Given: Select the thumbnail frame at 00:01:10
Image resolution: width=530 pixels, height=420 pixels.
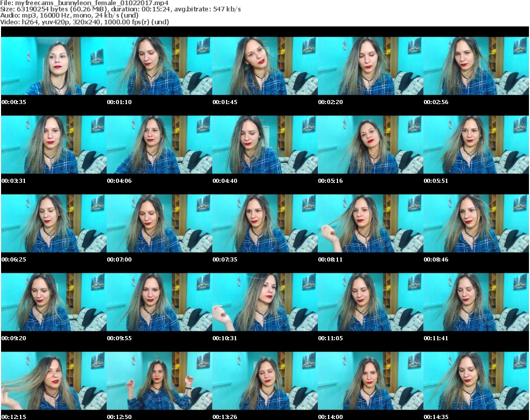Looking at the screenshot, I should [x=159, y=66].
